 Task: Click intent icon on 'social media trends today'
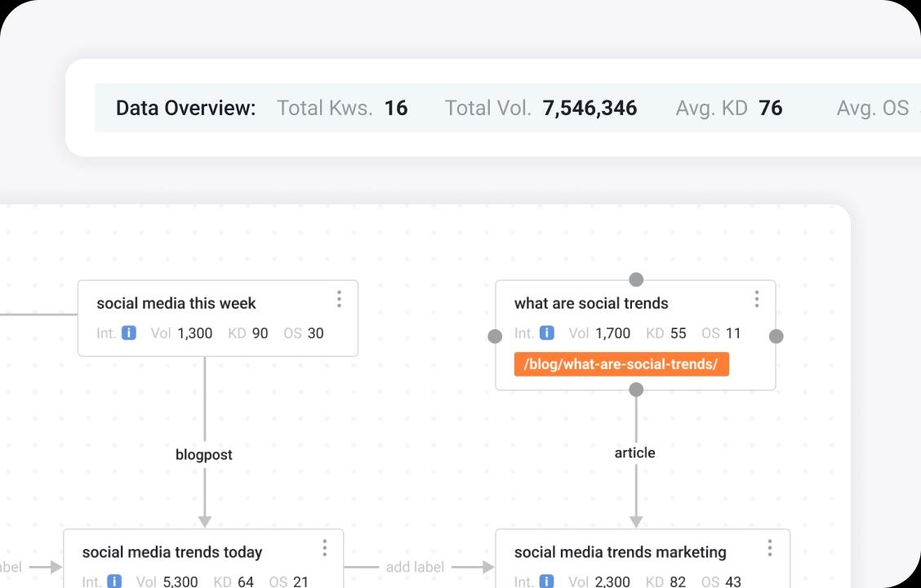pyautogui.click(x=114, y=581)
